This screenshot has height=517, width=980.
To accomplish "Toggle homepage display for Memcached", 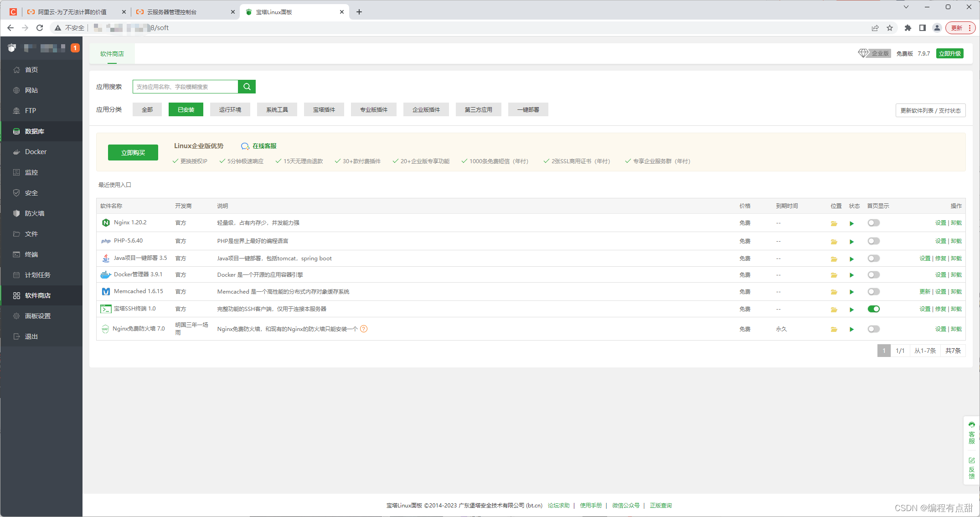I will [873, 292].
